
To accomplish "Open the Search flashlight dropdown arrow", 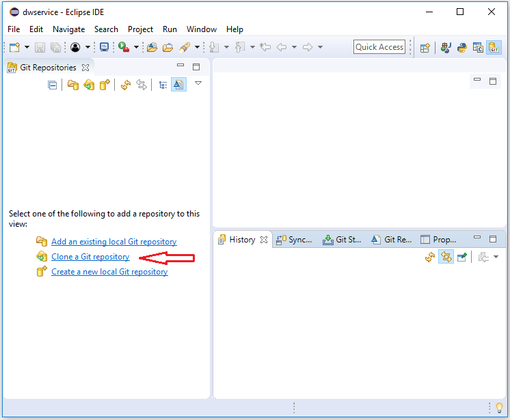I will pyautogui.click(x=197, y=47).
